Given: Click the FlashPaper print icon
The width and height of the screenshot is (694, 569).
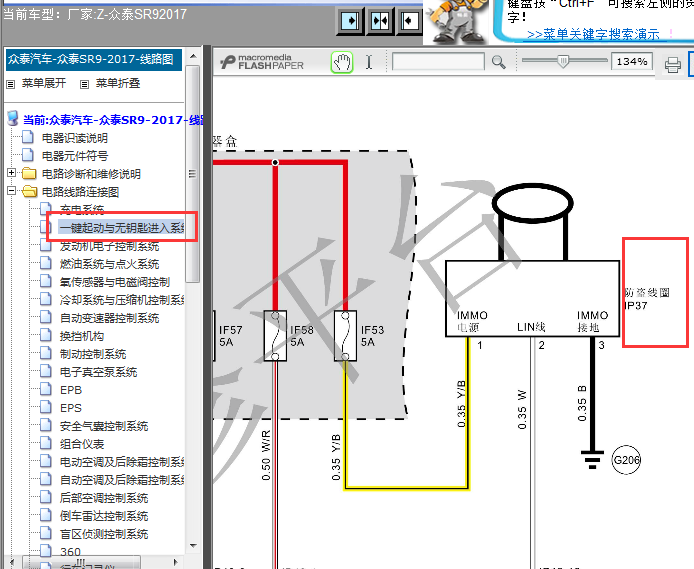Looking at the screenshot, I should click(x=672, y=65).
